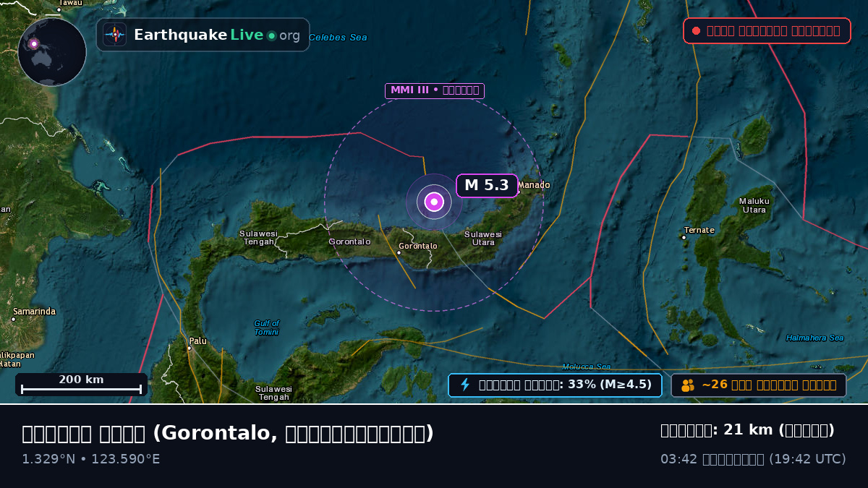Screen dimensions: 868x488
Task: Click the red live indicator dot
Action: tap(696, 30)
